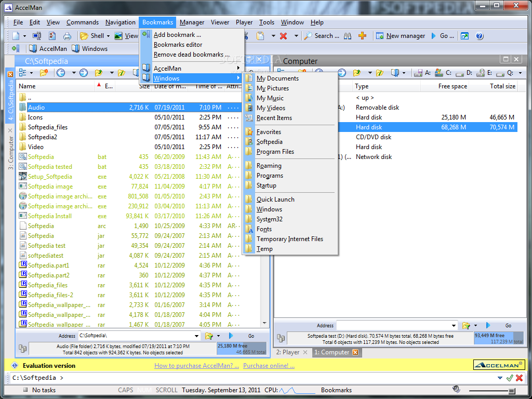
Task: Click bookmarks book icon in Computer panel
Action: click(x=395, y=73)
